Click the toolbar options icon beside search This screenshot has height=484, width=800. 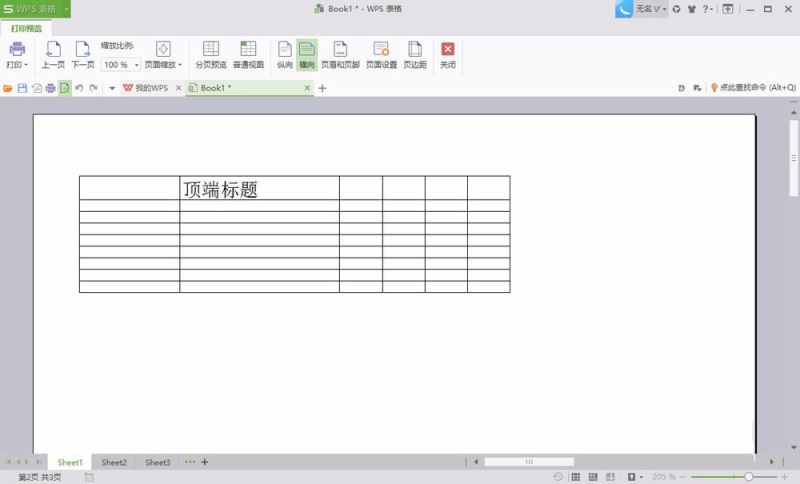coord(697,88)
